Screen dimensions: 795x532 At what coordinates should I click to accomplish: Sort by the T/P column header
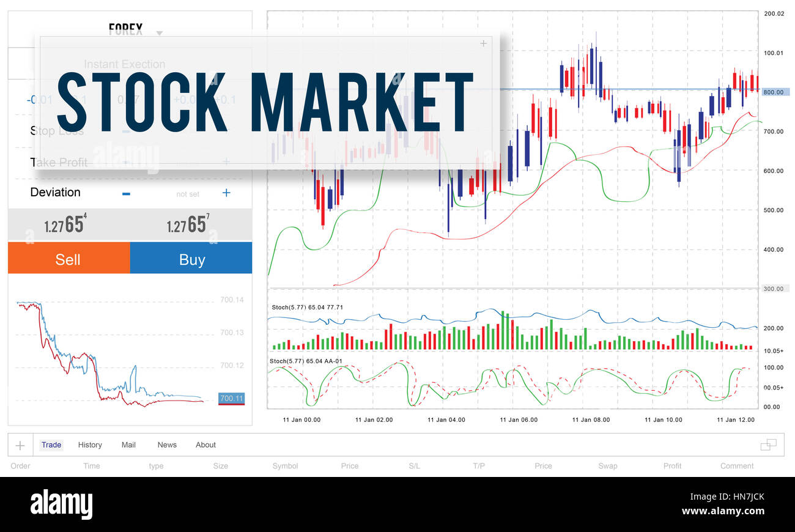coord(479,466)
